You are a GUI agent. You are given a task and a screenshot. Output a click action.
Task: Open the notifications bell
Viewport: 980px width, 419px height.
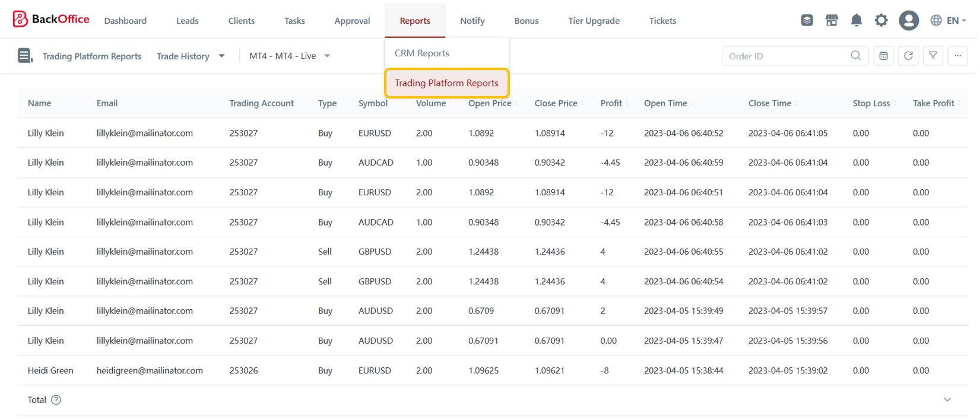coord(856,20)
